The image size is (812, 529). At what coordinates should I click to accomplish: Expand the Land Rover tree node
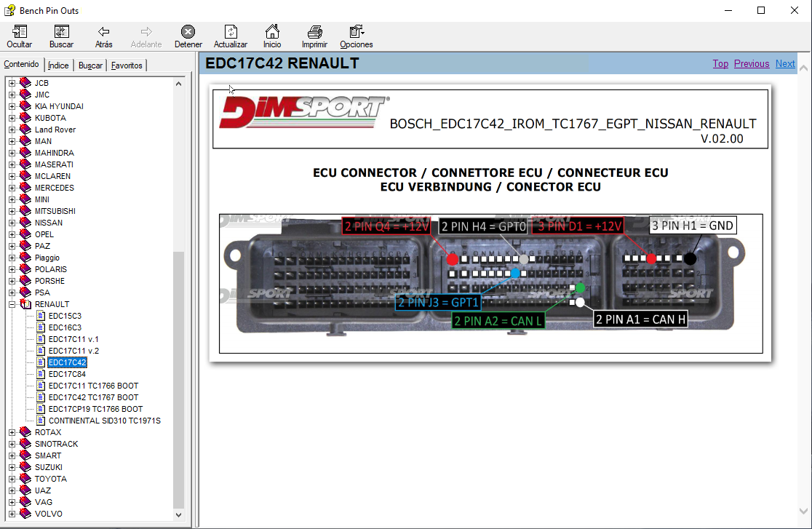click(x=12, y=130)
